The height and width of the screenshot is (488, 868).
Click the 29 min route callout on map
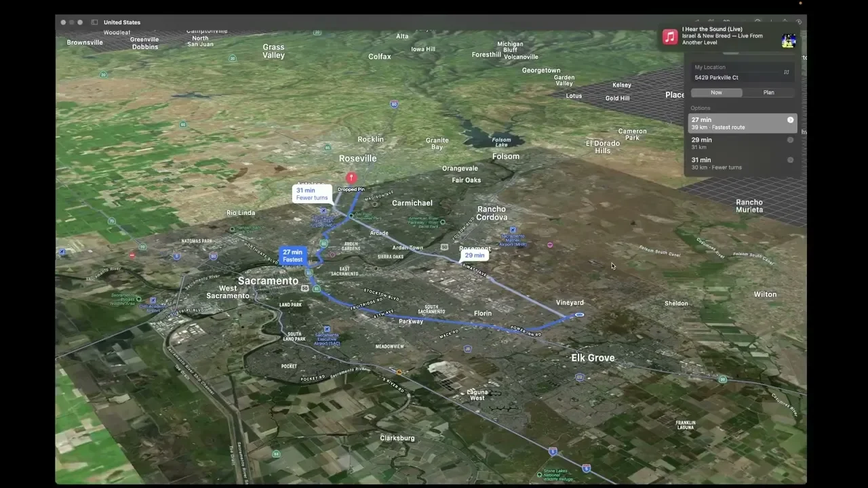(x=474, y=256)
